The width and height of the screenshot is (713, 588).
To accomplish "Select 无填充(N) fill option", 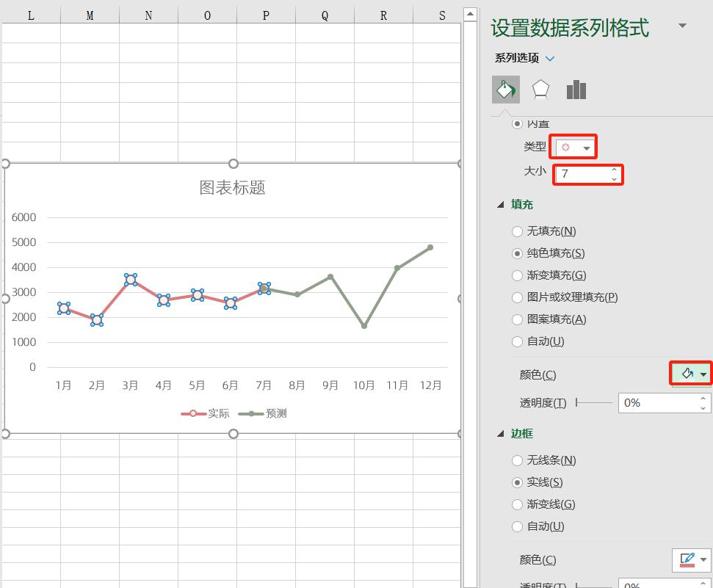I will click(544, 231).
